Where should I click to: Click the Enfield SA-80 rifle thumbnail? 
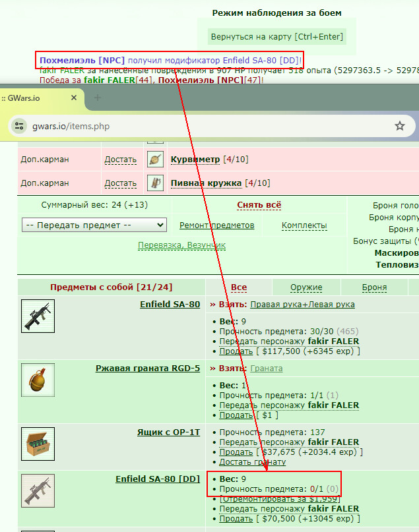38,316
